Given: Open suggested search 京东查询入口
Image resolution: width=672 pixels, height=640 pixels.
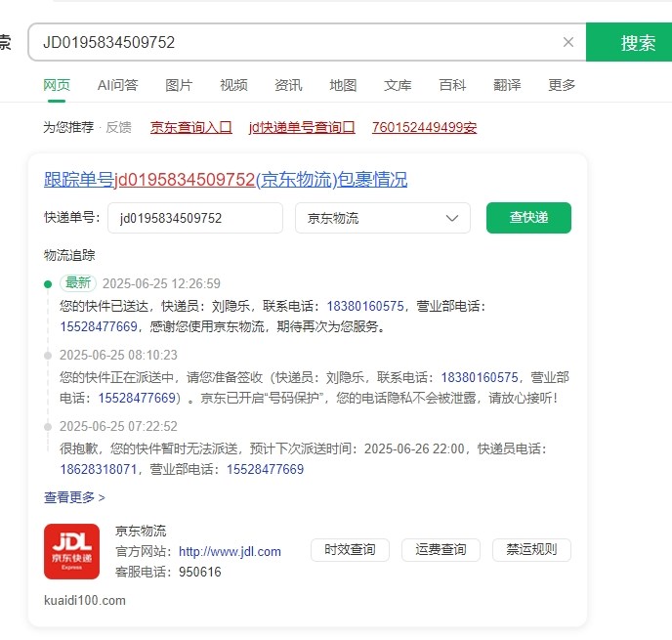Looking at the screenshot, I should tap(191, 127).
